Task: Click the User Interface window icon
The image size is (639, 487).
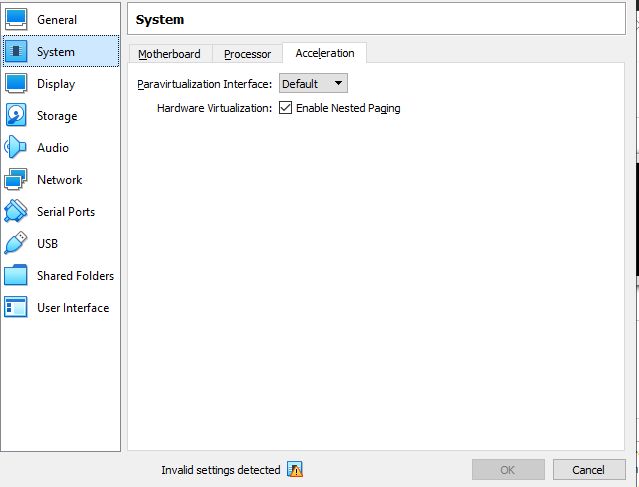Action: pos(15,307)
